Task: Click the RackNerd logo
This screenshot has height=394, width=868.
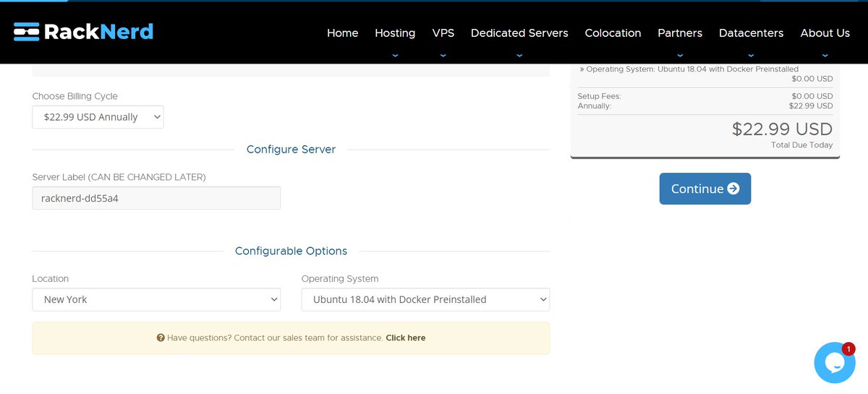Action: (x=83, y=32)
